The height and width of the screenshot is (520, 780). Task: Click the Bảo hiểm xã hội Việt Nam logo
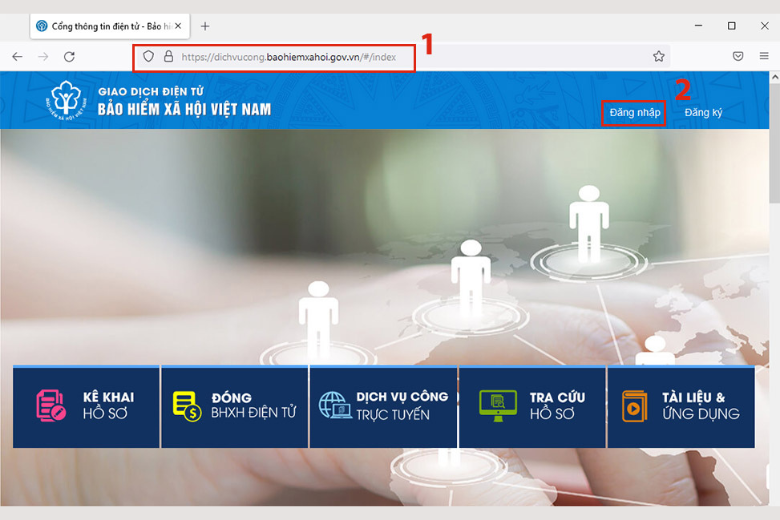[x=69, y=100]
